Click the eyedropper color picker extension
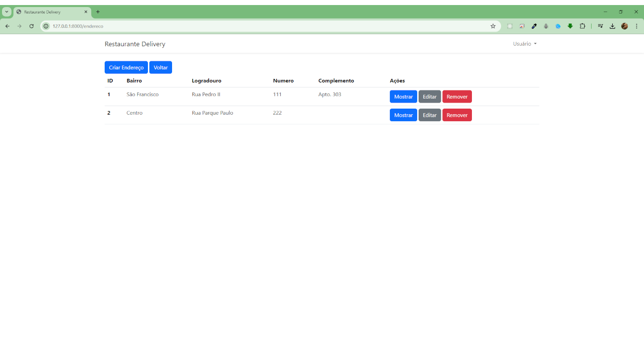The height and width of the screenshot is (362, 644). [x=534, y=26]
